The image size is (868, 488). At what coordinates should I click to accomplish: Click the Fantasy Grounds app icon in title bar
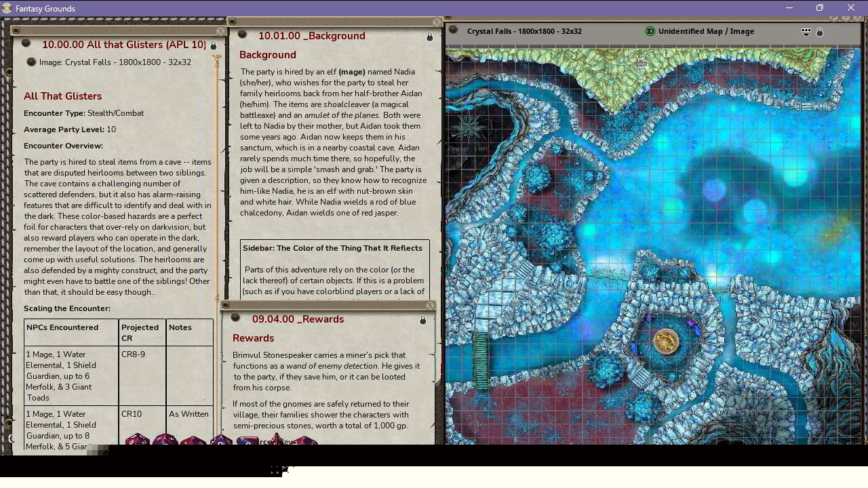coord(7,8)
